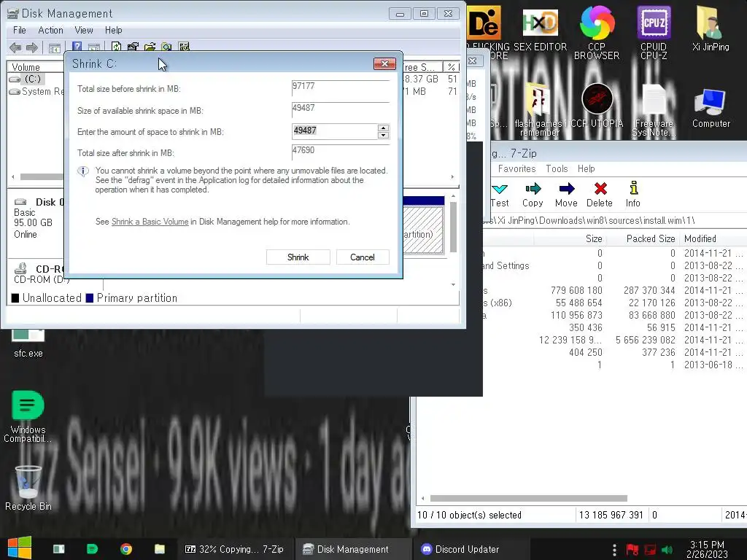Open the Tools menu in 7-Zip

coord(557,168)
